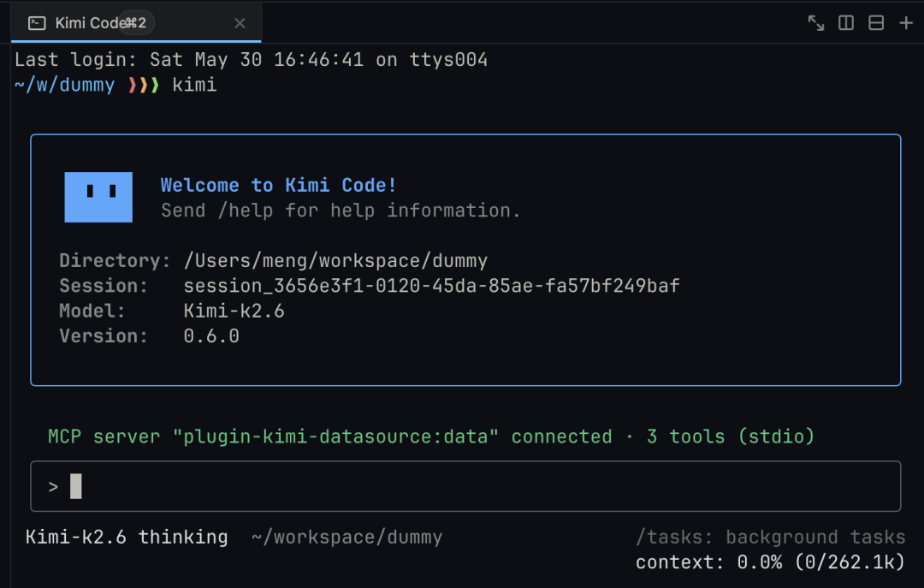This screenshot has width=924, height=588.
Task: Click the ~/w/dummy shell prompt path
Action: [x=65, y=85]
